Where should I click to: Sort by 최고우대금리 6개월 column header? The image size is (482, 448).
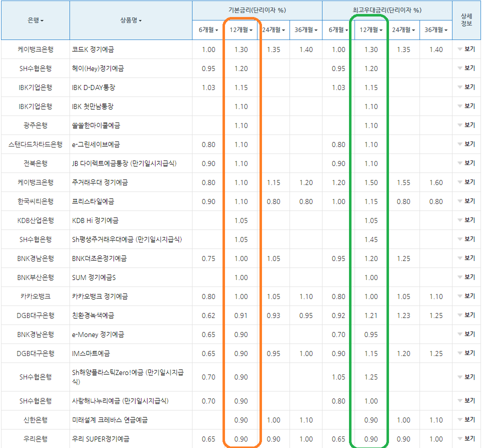(338, 30)
